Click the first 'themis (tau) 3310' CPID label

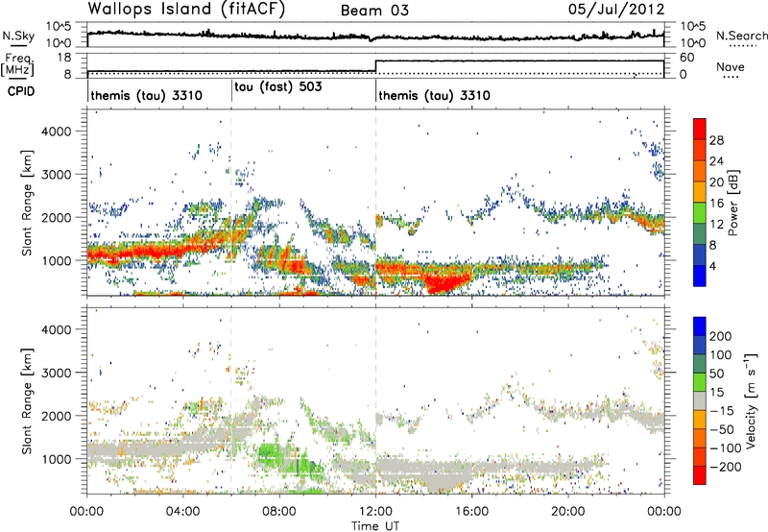(x=147, y=95)
